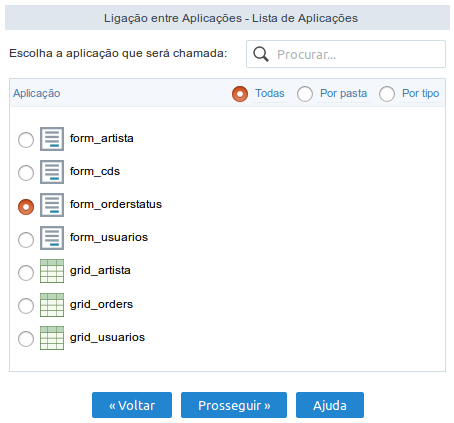Select the form_orderstatus radio button
Image resolution: width=454 pixels, height=423 pixels.
(26, 207)
